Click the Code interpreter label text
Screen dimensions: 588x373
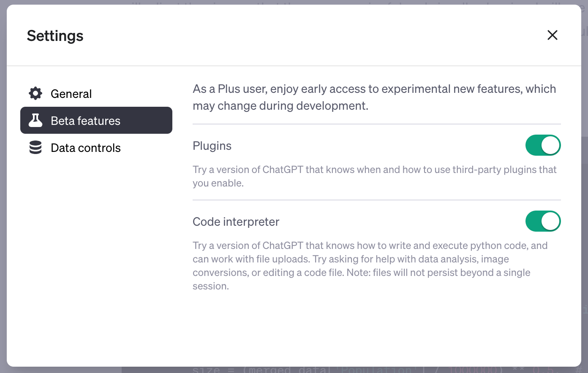236,222
